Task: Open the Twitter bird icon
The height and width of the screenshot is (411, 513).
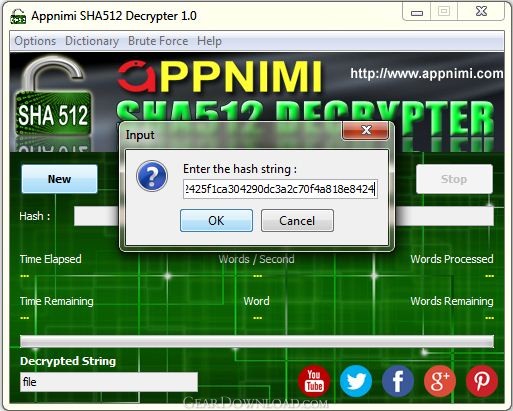Action: pos(356,381)
